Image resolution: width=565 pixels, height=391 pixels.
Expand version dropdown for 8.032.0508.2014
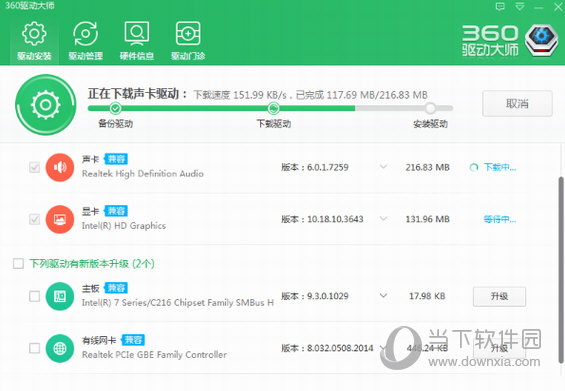383,348
